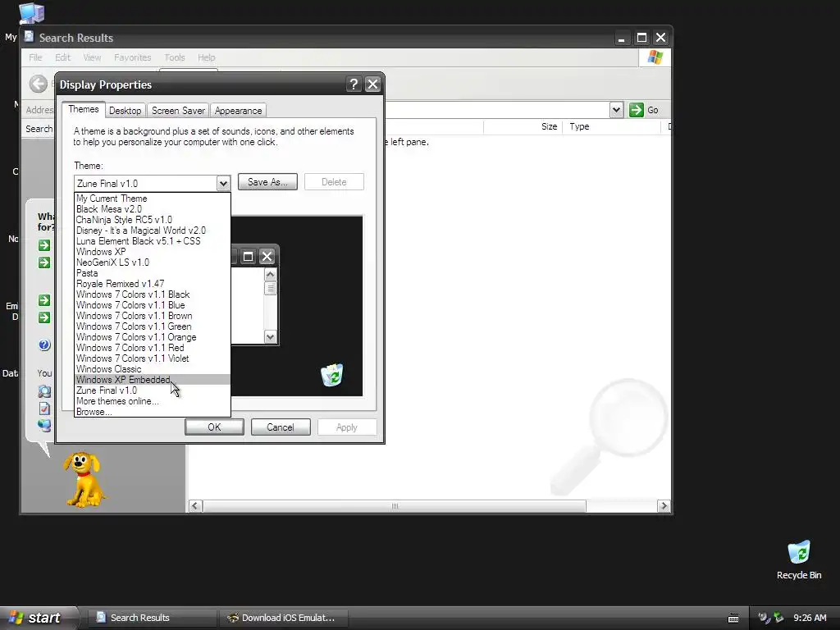Open View menu in Search Results
Image resolution: width=840 pixels, height=630 pixels.
tap(92, 57)
